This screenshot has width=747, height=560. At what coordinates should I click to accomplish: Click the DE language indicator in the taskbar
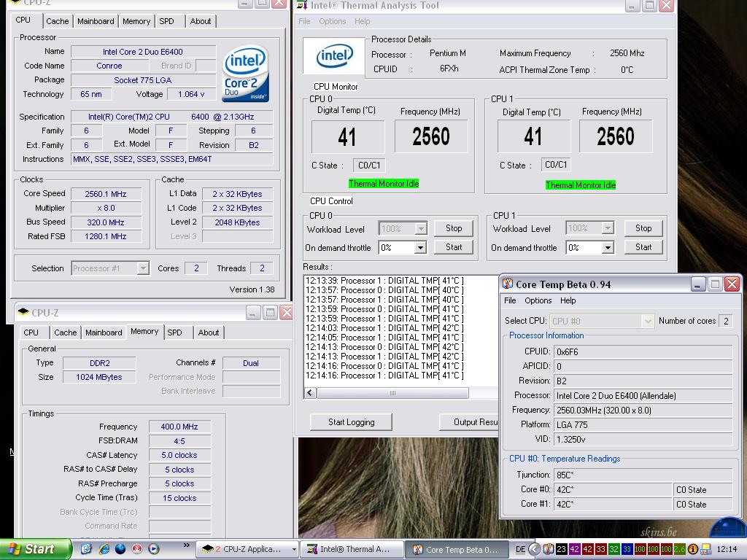click(x=520, y=549)
